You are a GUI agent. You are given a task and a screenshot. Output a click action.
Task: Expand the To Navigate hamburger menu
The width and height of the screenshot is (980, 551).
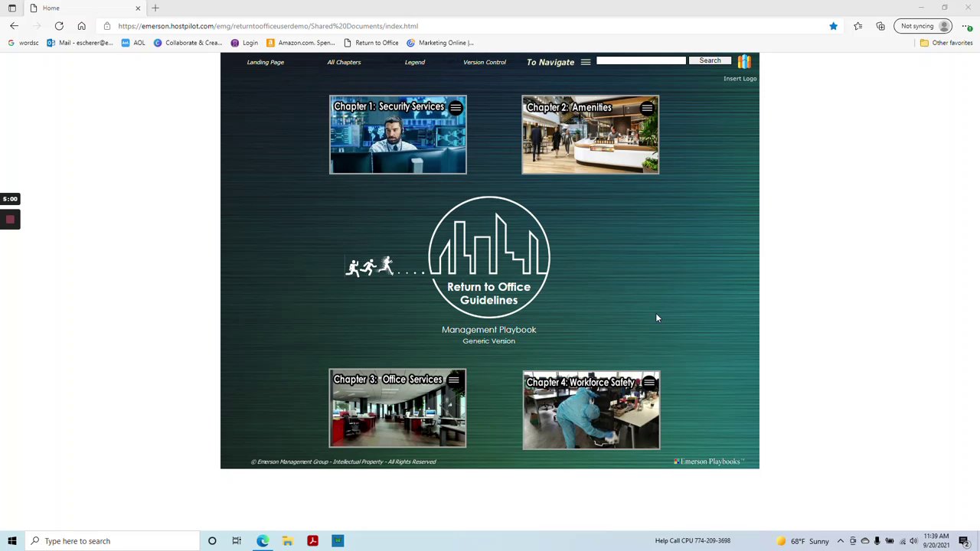pyautogui.click(x=586, y=62)
